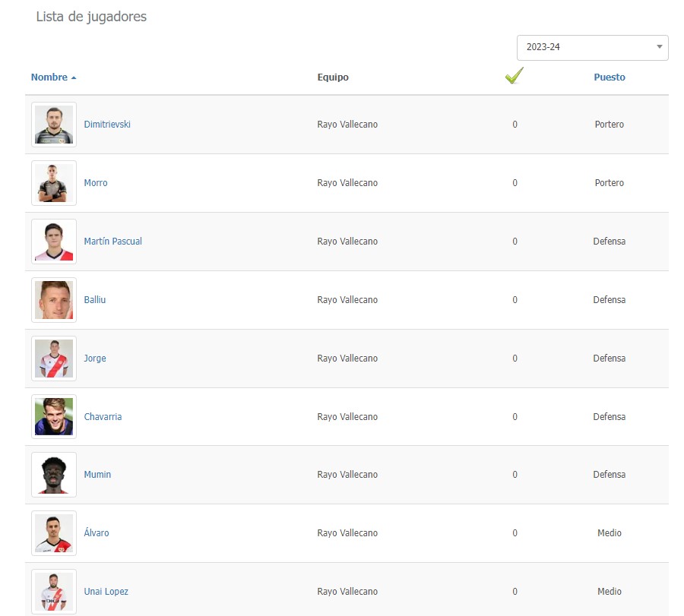This screenshot has height=616, width=684.
Task: Click the Mumin name link
Action: point(97,475)
